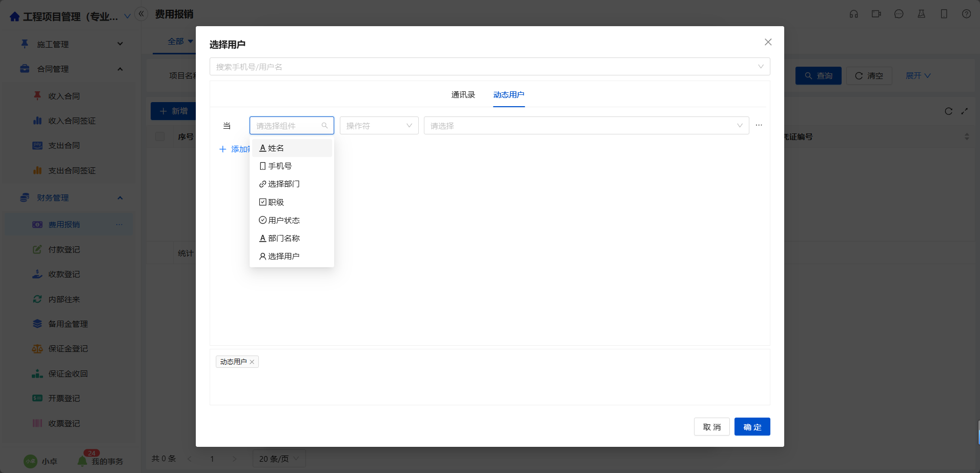This screenshot has height=473, width=980.
Task: Click the fullscreen expand icon above table
Action: coord(965,111)
